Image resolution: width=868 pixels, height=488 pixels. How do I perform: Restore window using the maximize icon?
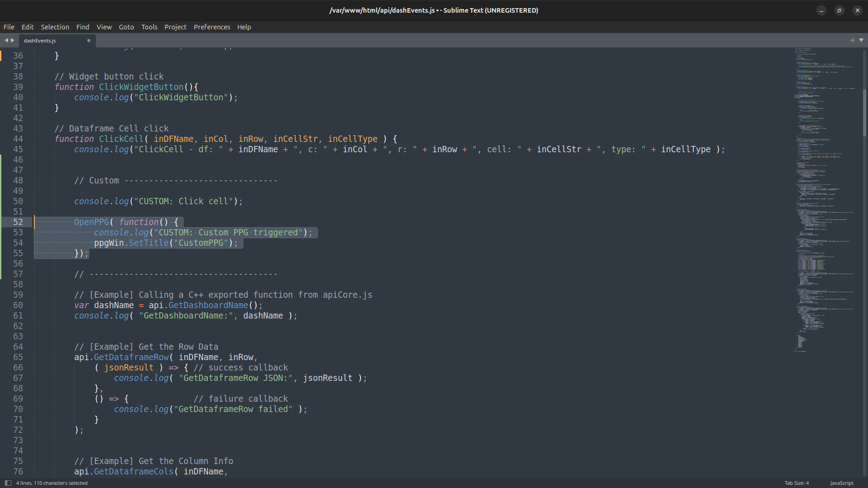tap(839, 10)
